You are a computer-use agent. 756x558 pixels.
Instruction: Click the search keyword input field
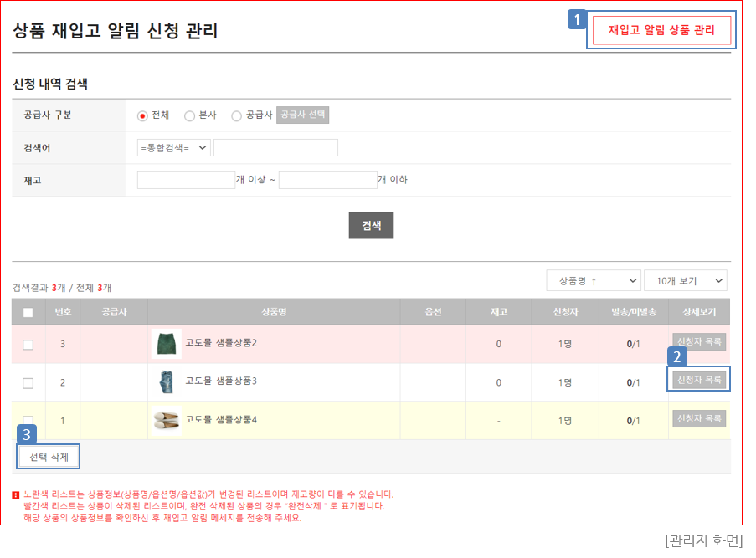click(275, 148)
